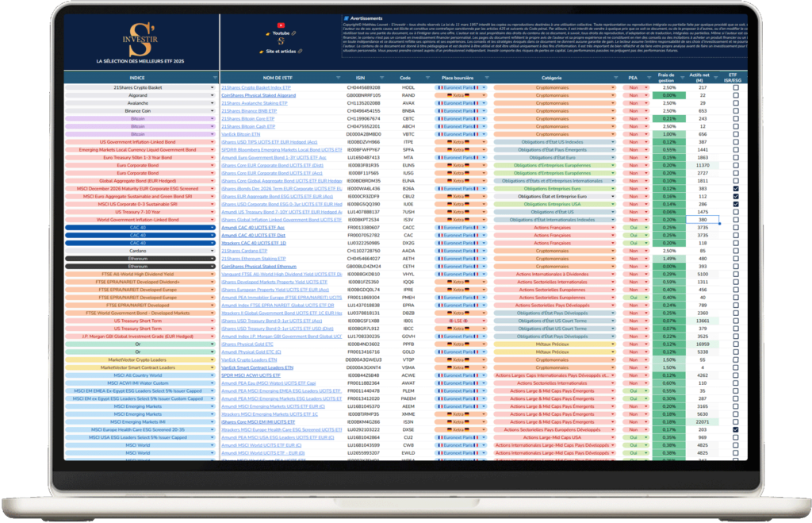Screen dimensions: 812x523
Task: Open the INDICE column filter icon
Action: (x=215, y=78)
